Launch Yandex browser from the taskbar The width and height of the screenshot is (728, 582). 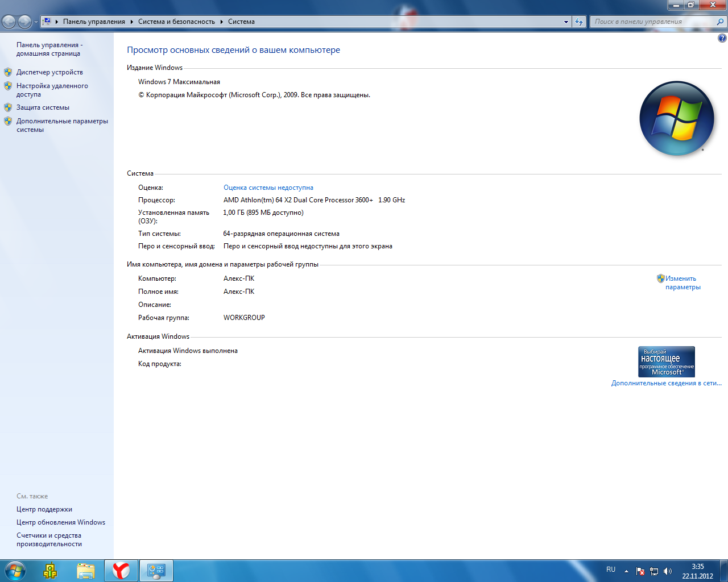pyautogui.click(x=121, y=571)
